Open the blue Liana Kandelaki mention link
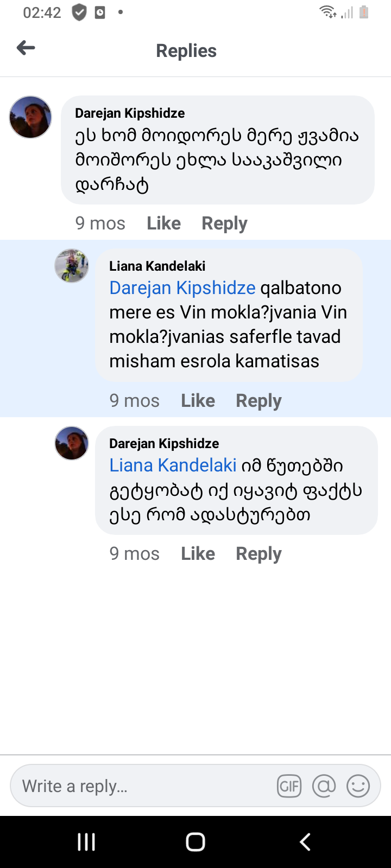Image resolution: width=391 pixels, height=868 pixels. pos(173,465)
